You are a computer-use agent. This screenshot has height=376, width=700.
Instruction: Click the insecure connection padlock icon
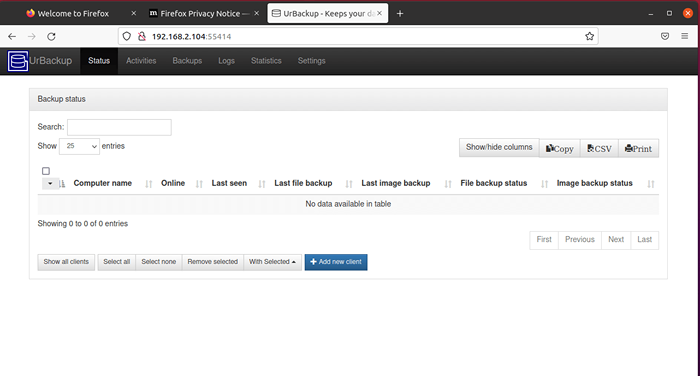pos(142,37)
